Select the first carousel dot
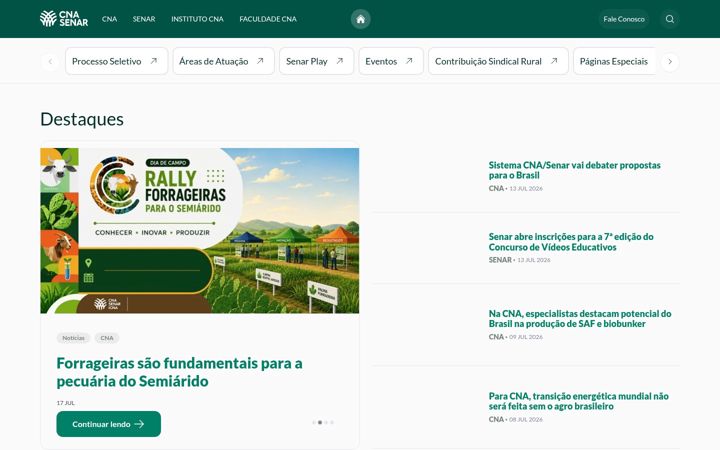The image size is (720, 450). click(314, 422)
